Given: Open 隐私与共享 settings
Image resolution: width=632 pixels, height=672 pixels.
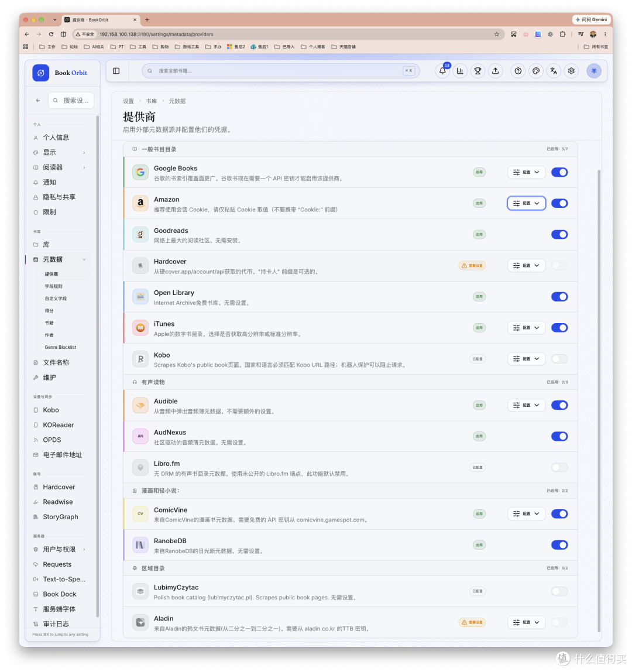Looking at the screenshot, I should click(x=60, y=197).
